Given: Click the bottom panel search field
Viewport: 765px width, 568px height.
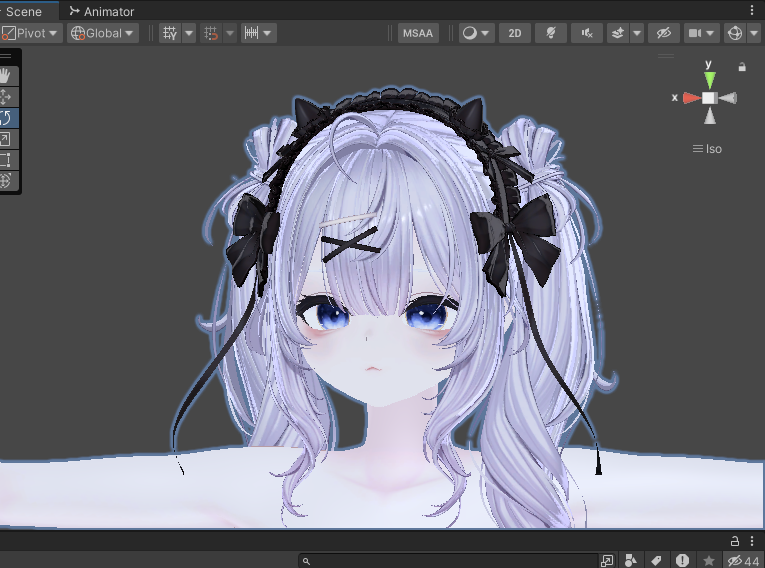Looking at the screenshot, I should click(448, 561).
